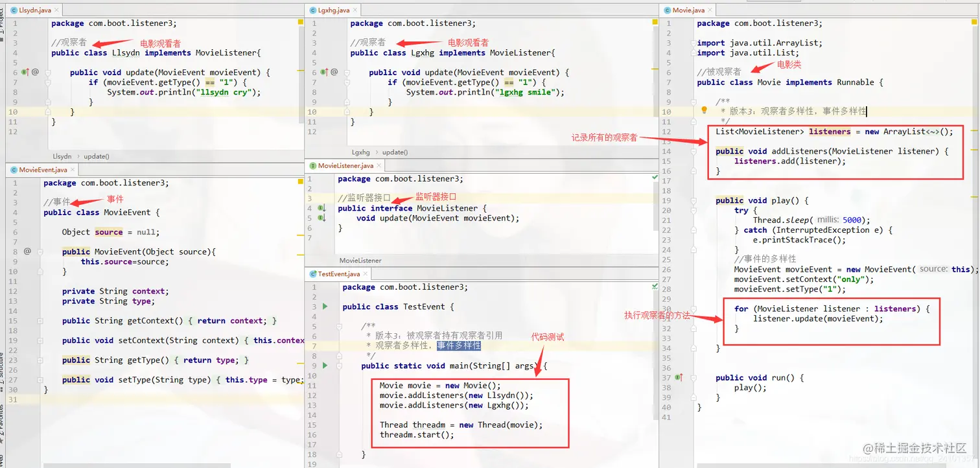Click implements-method gutter icon in Llsydn.java
The image size is (980, 468).
point(25,73)
